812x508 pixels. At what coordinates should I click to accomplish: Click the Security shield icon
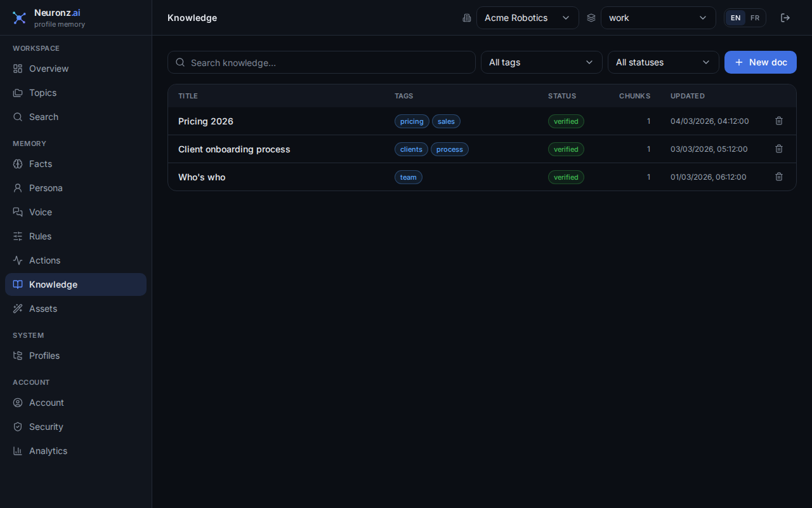(x=18, y=427)
